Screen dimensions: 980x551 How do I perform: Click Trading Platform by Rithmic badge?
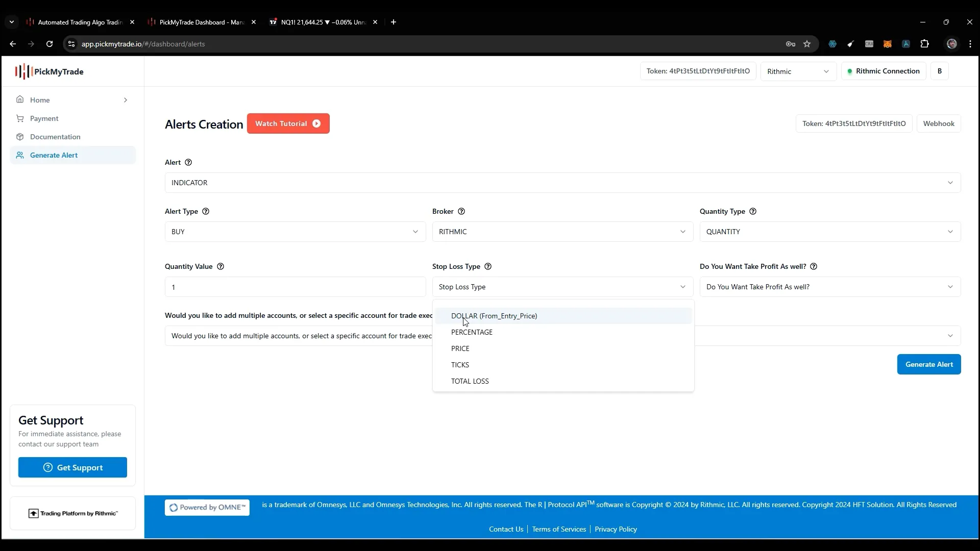pos(72,513)
